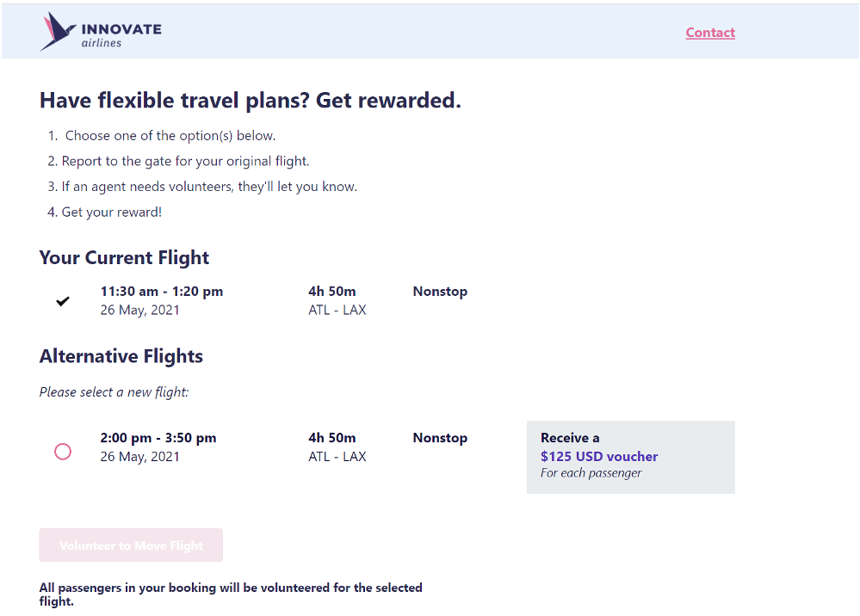Click the "Please select a new flight" prompt
The height and width of the screenshot is (616, 860).
pyautogui.click(x=114, y=392)
